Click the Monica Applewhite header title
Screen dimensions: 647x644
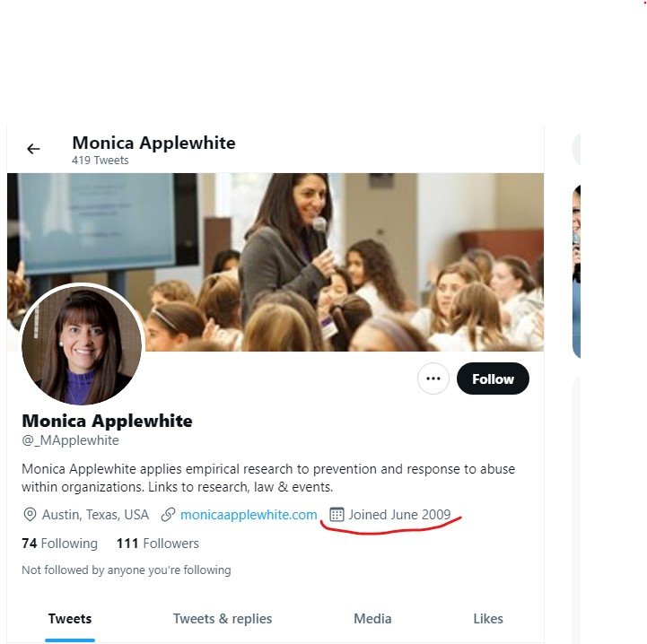(x=154, y=143)
